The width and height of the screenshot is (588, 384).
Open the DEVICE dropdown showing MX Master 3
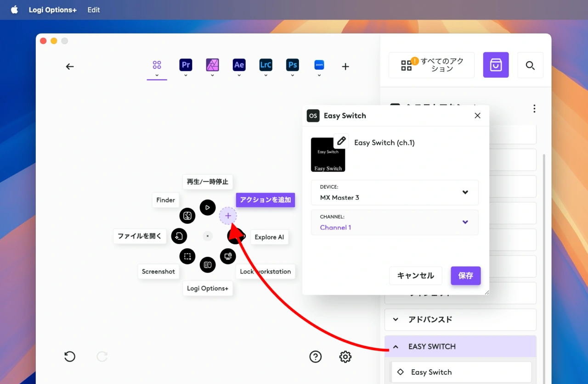coord(465,192)
